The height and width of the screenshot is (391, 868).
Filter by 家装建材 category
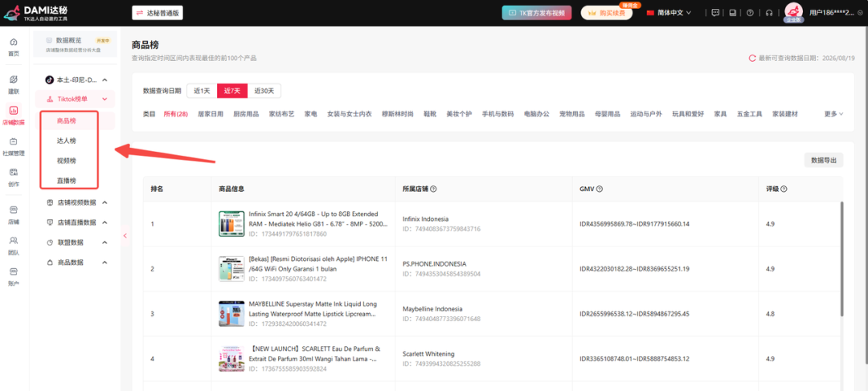(x=785, y=114)
